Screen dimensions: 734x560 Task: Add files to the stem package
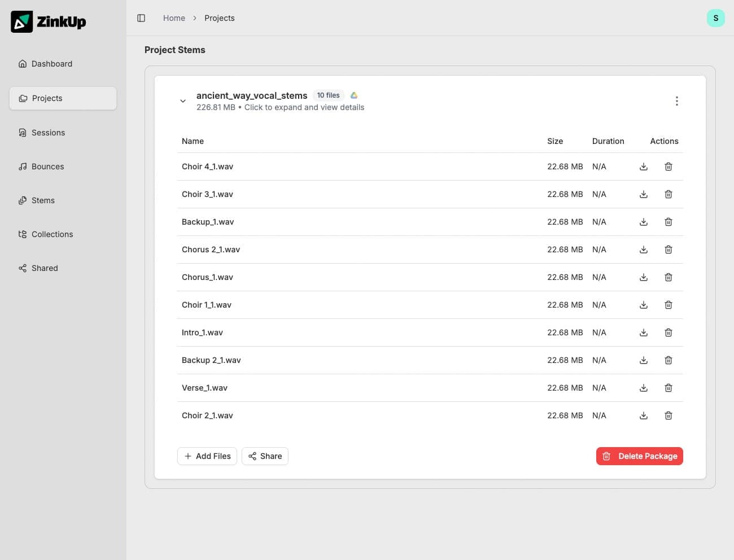point(207,456)
